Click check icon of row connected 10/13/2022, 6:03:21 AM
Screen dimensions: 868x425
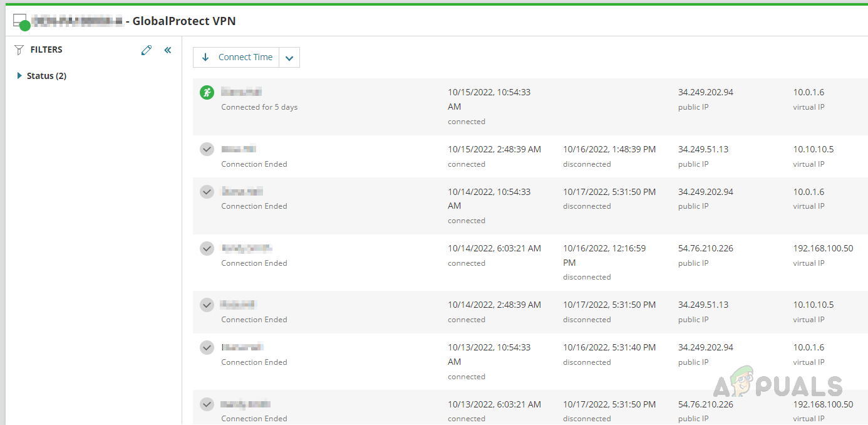coord(207,404)
